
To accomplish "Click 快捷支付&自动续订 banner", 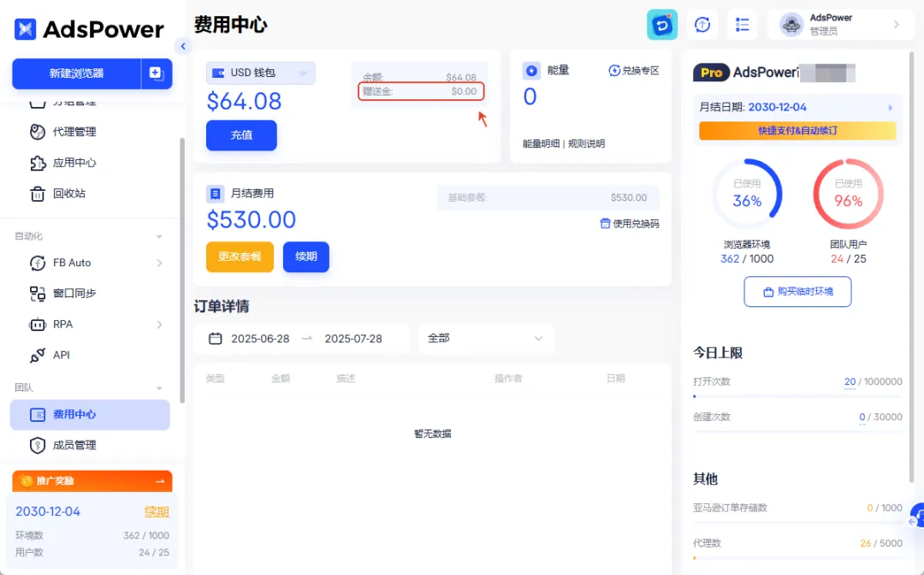I will [797, 131].
